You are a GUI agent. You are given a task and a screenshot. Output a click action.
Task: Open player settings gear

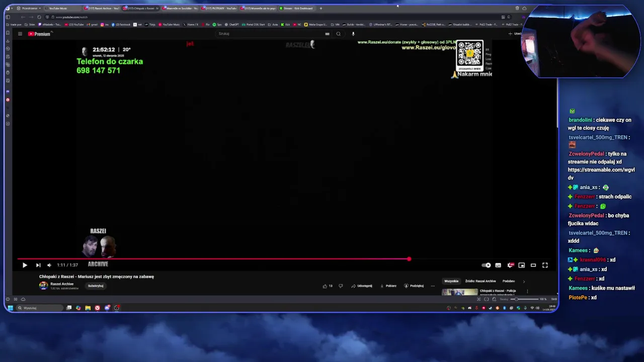[x=510, y=265]
